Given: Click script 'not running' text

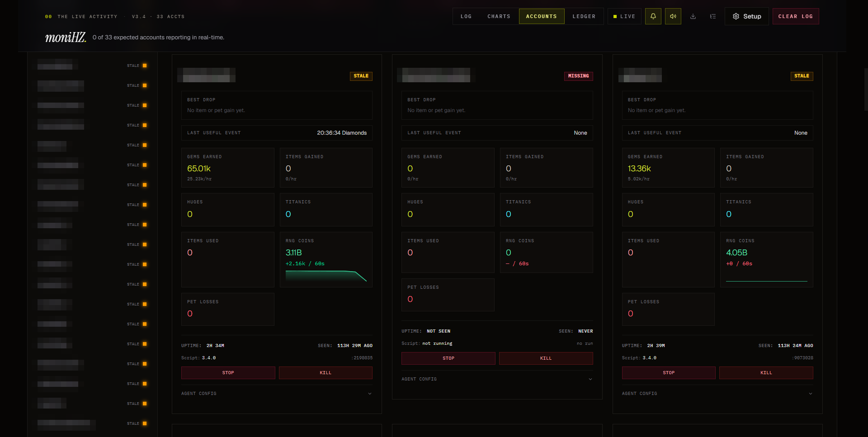Looking at the screenshot, I should coord(437,343).
